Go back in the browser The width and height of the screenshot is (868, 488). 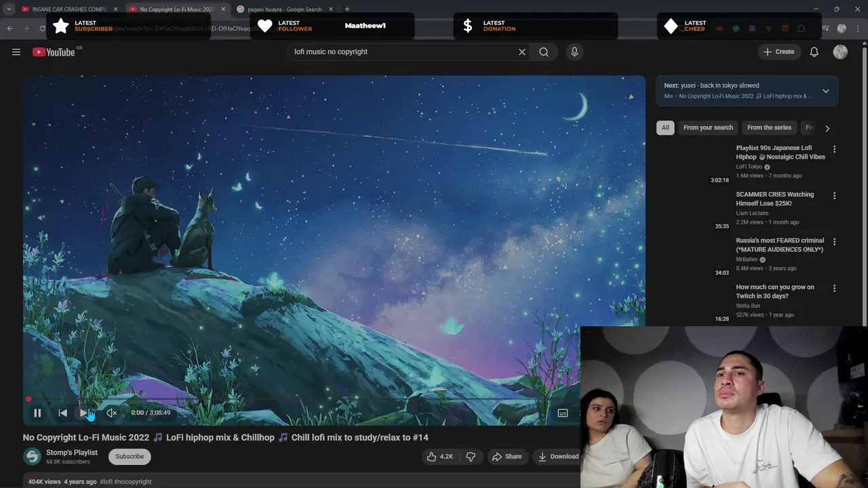pos(9,28)
